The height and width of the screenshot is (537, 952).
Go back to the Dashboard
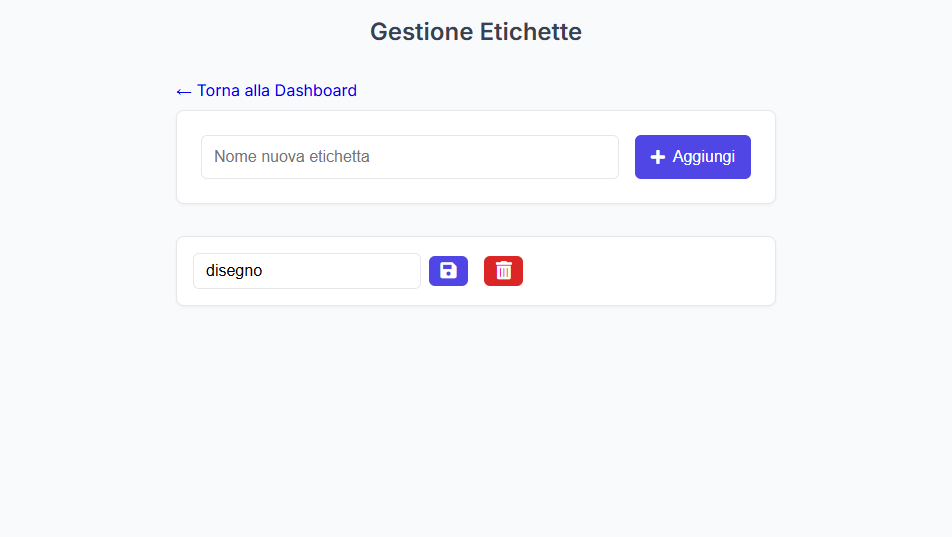[267, 91]
